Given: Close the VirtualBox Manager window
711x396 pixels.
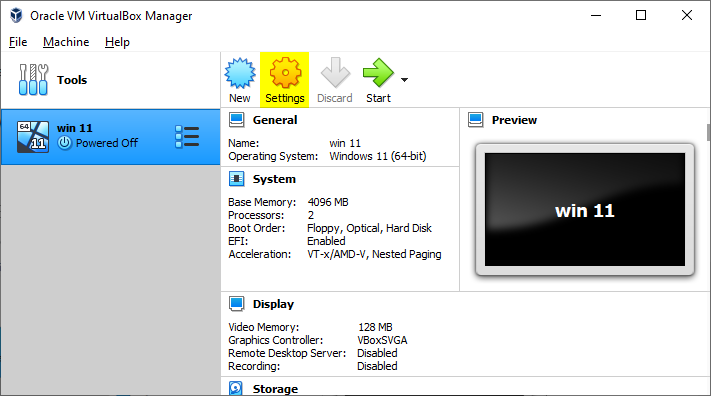Looking at the screenshot, I should [687, 15].
